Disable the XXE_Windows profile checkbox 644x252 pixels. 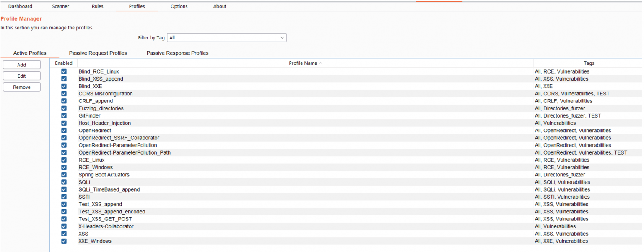pos(64,241)
